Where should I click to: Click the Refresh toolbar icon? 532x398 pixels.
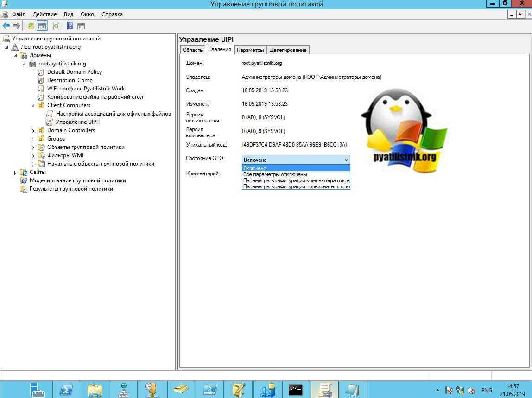[x=56, y=26]
